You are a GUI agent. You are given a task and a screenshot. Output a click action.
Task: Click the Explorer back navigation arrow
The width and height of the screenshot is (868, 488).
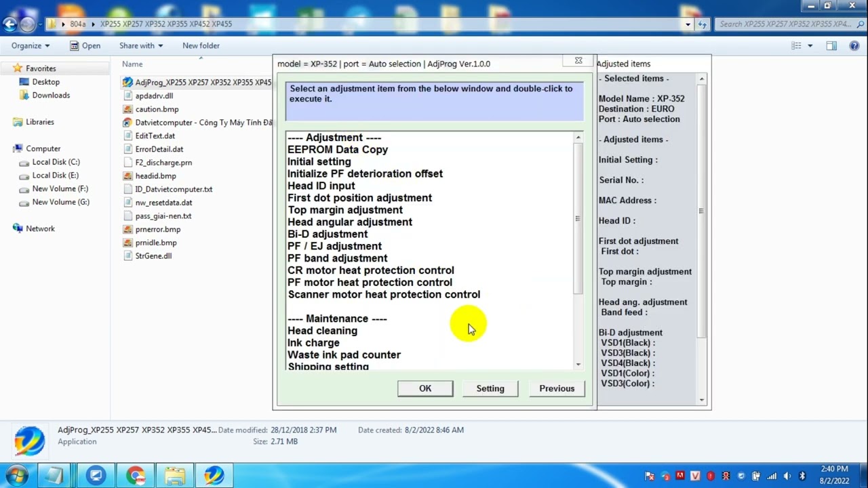point(9,24)
